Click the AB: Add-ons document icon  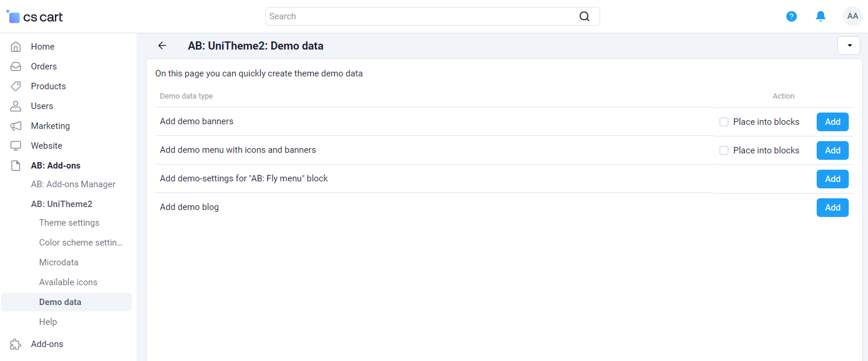(16, 166)
